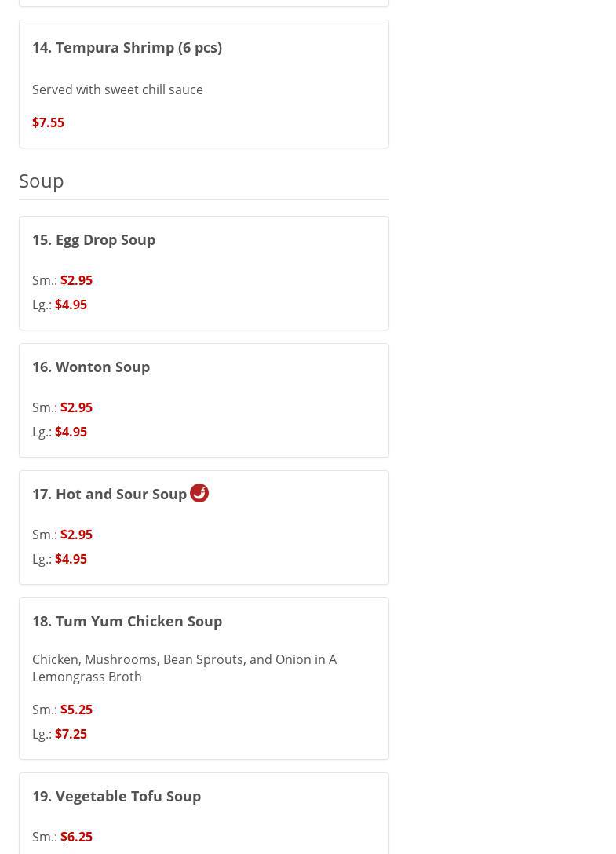Open the Tempura Shrimp (6 pcs) item

click(127, 47)
